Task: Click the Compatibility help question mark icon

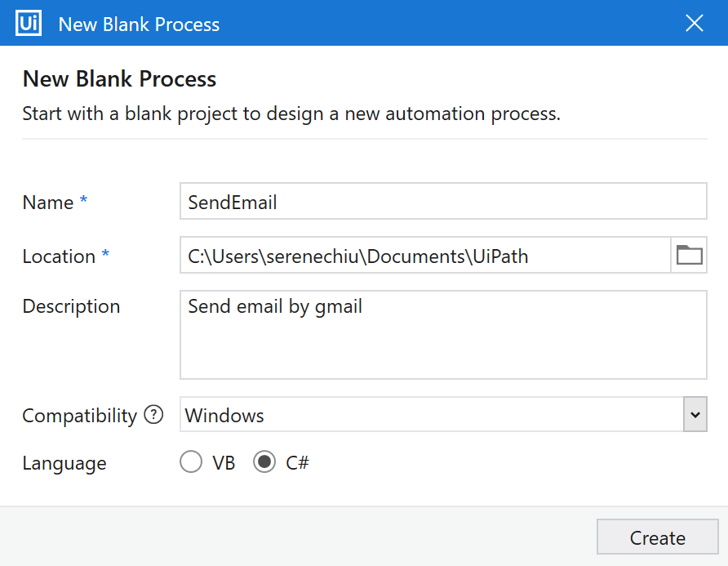Action: point(153,415)
